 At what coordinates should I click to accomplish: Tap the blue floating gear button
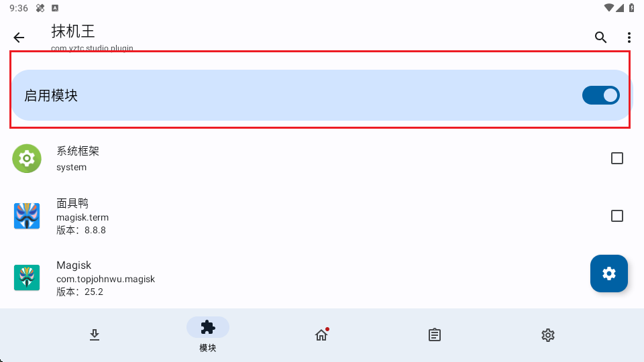click(x=608, y=274)
